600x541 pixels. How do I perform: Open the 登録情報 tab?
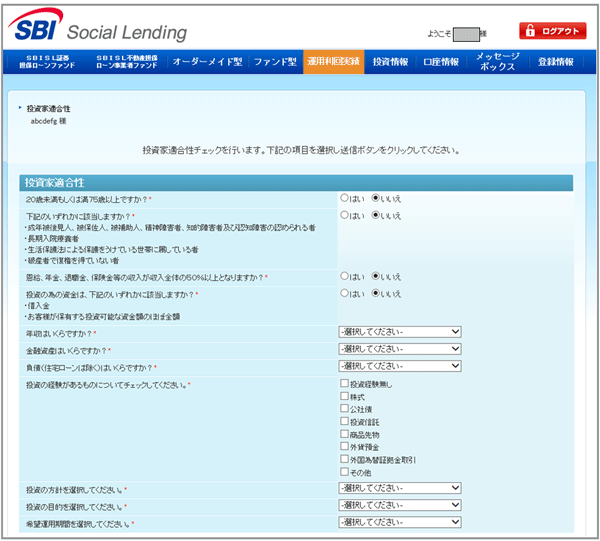coord(556,62)
